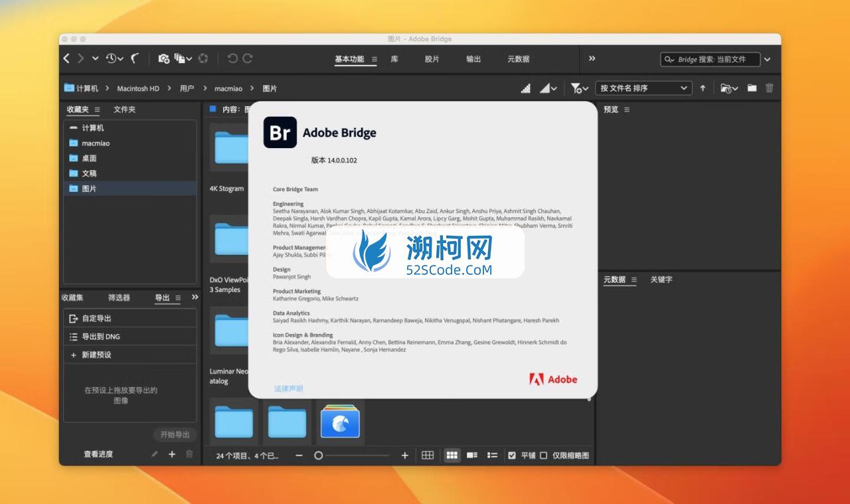This screenshot has width=850, height=504.
Task: Increase thumbnail size with plus icon
Action: (x=405, y=456)
